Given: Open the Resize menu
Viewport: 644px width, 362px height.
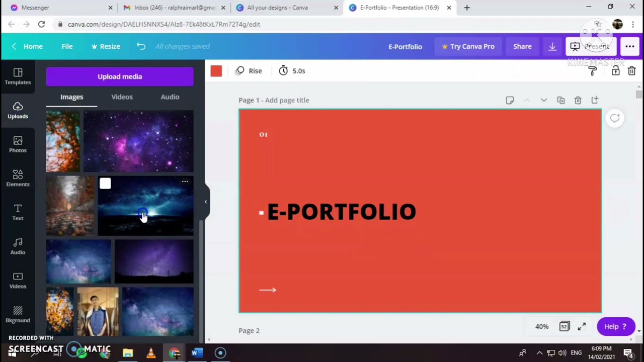Looking at the screenshot, I should coord(105,46).
